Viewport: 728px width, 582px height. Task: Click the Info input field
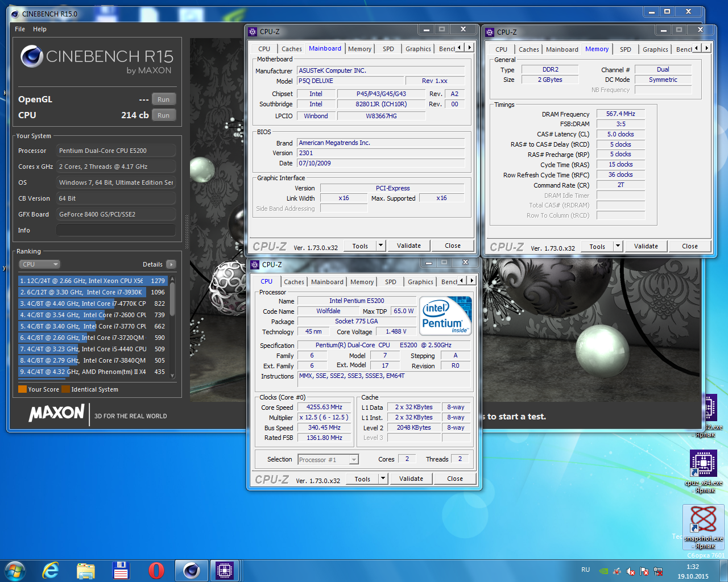116,230
